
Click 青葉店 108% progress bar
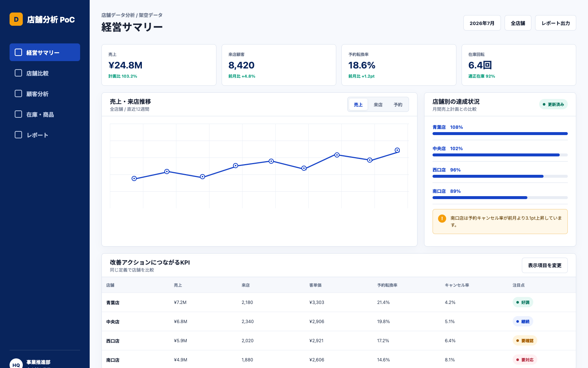[x=500, y=134]
